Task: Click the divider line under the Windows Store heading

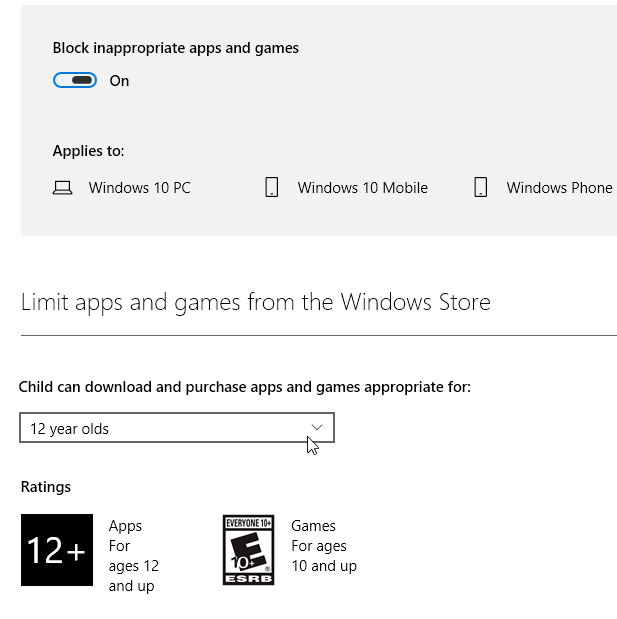Action: 318,335
